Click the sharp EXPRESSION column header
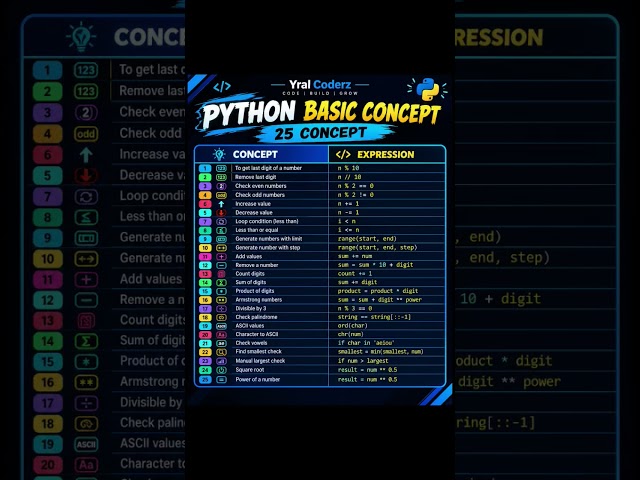 (386, 154)
